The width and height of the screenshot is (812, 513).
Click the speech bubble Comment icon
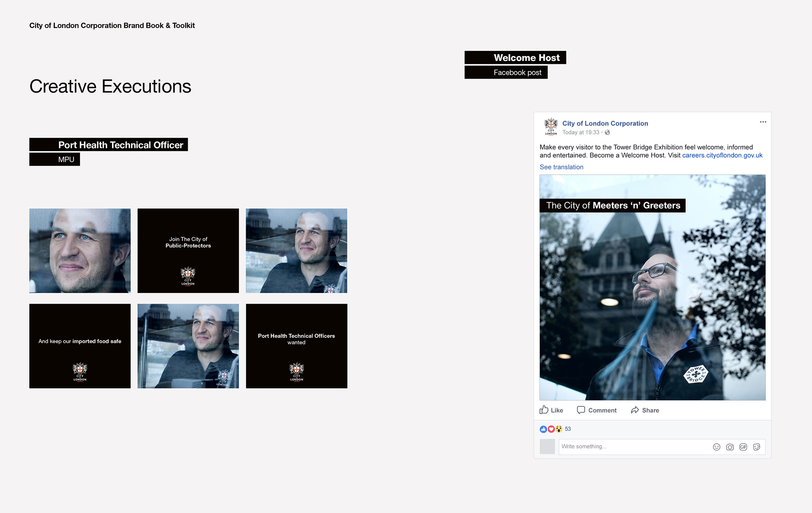click(581, 410)
